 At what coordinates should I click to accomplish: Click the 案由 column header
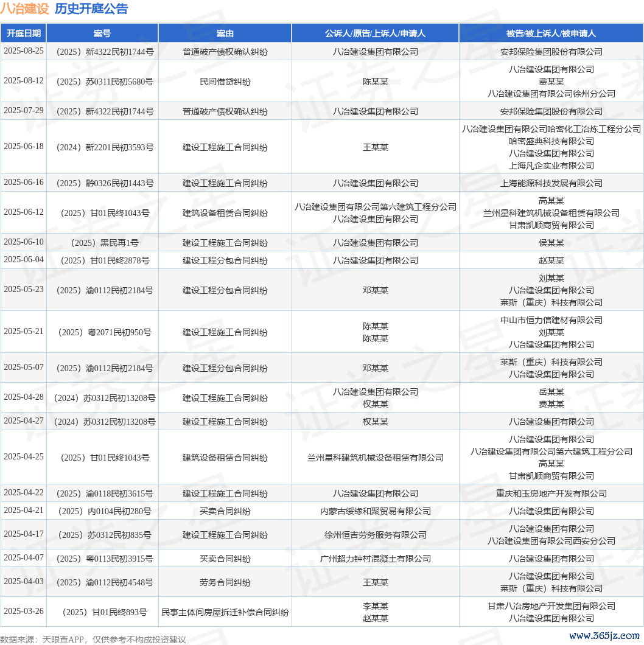pyautogui.click(x=225, y=33)
